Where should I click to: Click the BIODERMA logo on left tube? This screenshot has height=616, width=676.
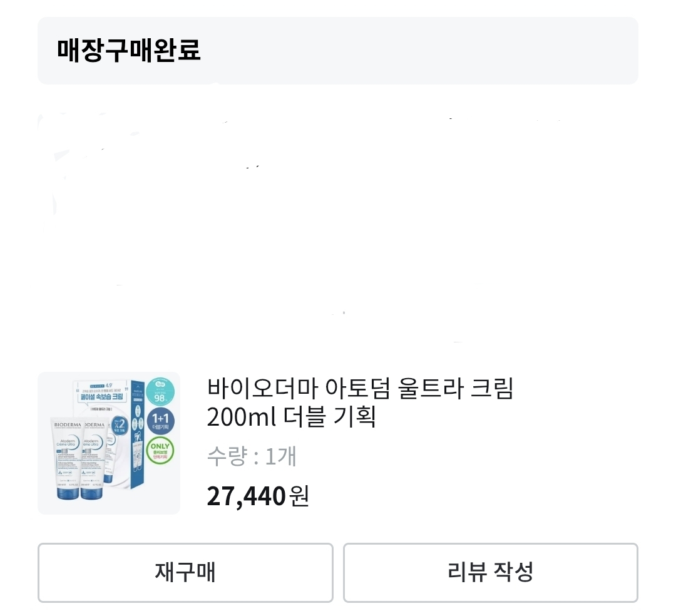coord(67,425)
